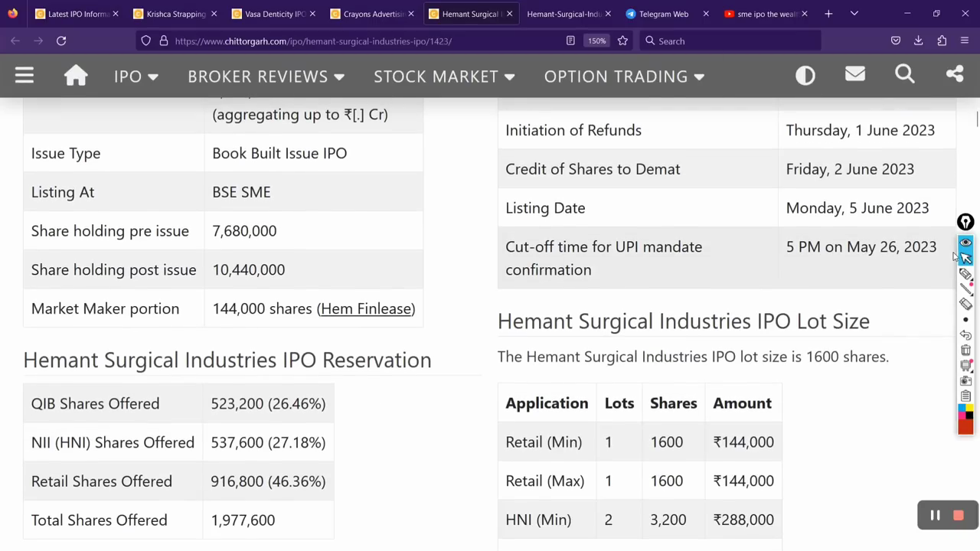Select Retail Shares Offered 916,800 (46.36%)
This screenshot has height=551, width=980.
[268, 481]
